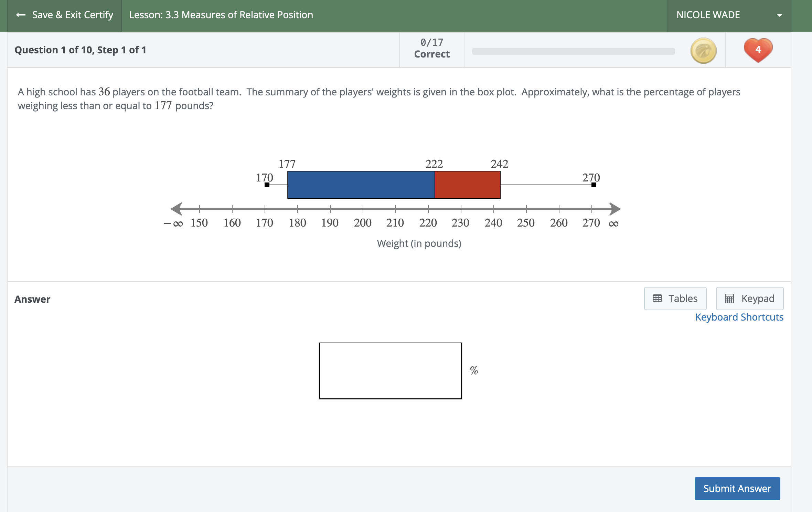The height and width of the screenshot is (512, 812).
Task: Click the lesson title 3.3 Measures of Relative Position
Action: pyautogui.click(x=221, y=15)
